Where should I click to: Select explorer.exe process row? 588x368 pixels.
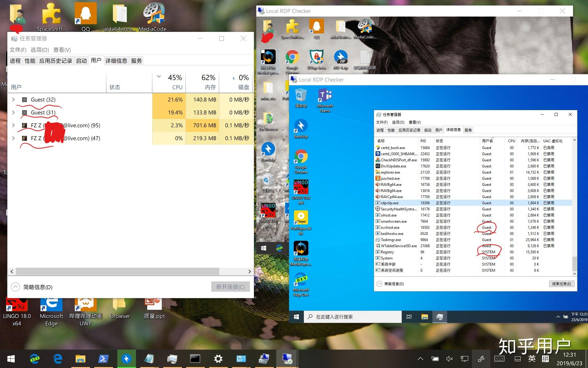[473, 172]
